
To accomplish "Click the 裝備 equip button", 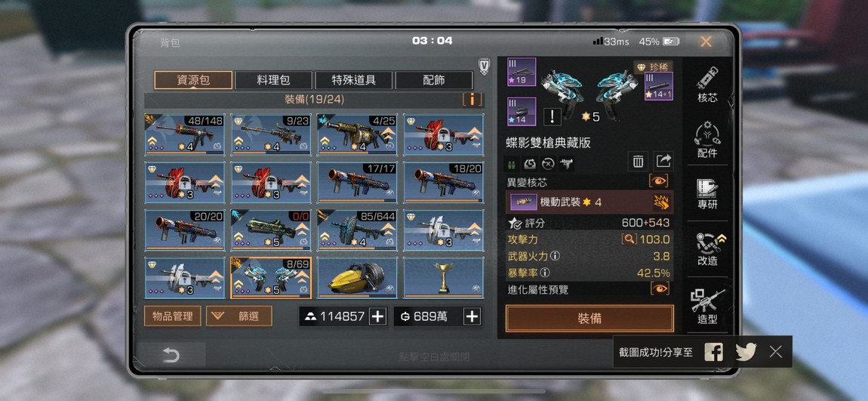I will [x=589, y=319].
